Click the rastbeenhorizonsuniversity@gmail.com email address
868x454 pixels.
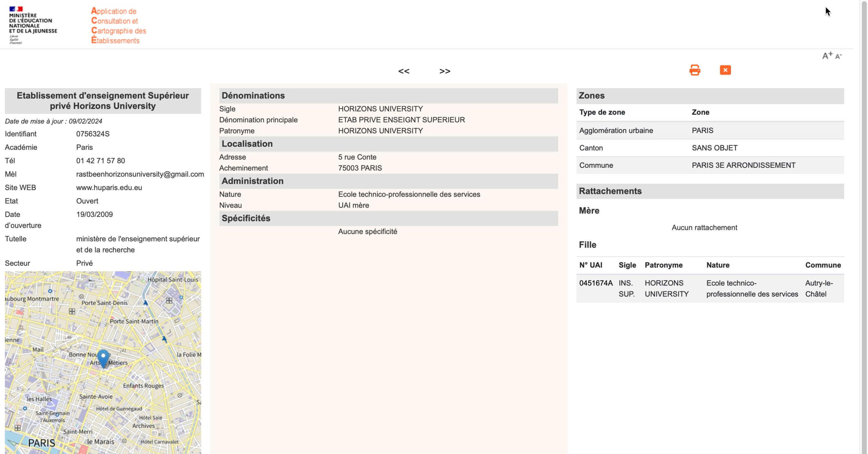point(140,174)
